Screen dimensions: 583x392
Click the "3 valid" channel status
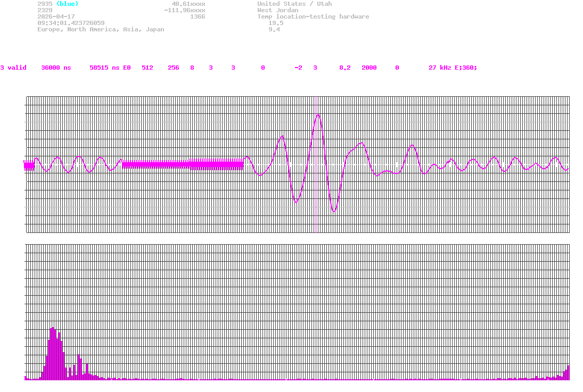coord(13,68)
